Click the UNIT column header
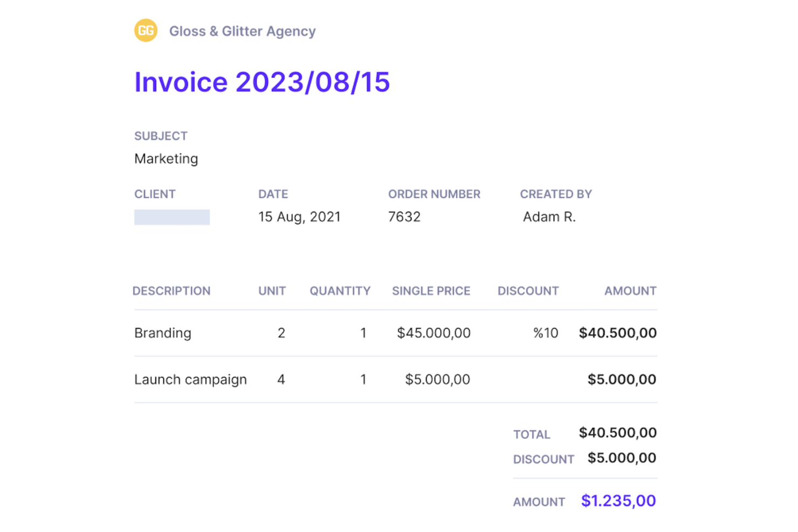 click(x=272, y=291)
